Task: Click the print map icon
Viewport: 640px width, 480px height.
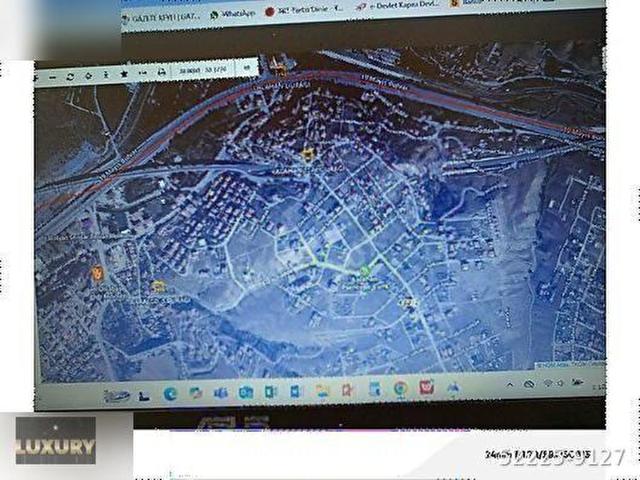Action: [162, 72]
